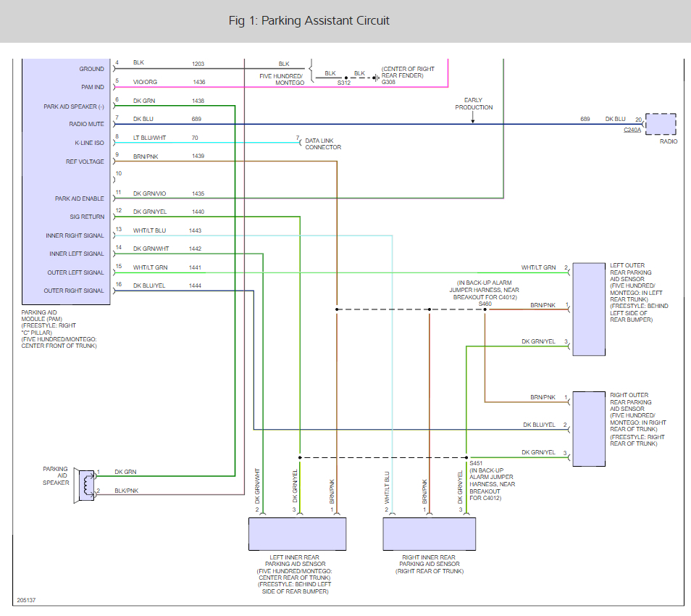This screenshot has width=691, height=616.
Task: Click the EARLY PRODUCTION note
Action: coord(474,104)
